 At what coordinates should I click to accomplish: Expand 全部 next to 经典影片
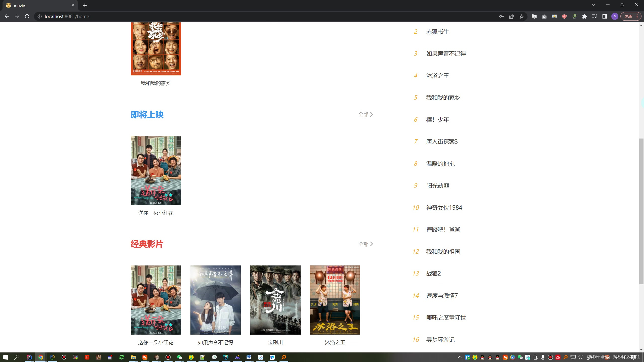366,244
